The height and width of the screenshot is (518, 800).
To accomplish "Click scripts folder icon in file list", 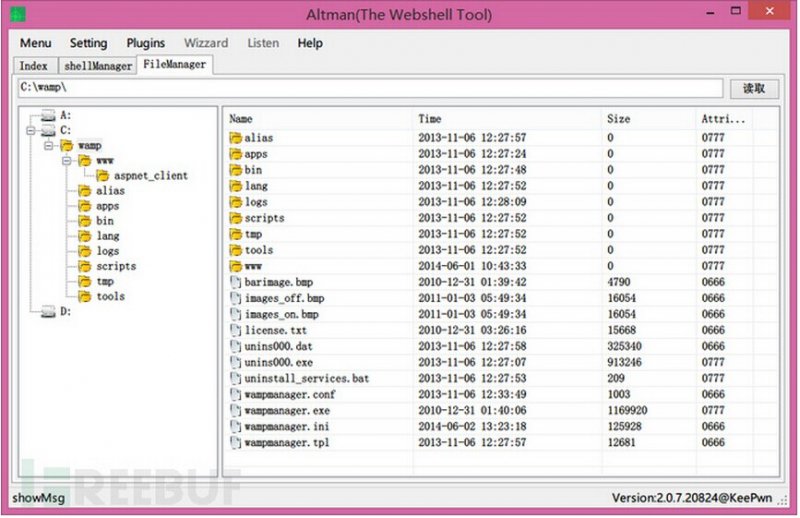I will (236, 218).
